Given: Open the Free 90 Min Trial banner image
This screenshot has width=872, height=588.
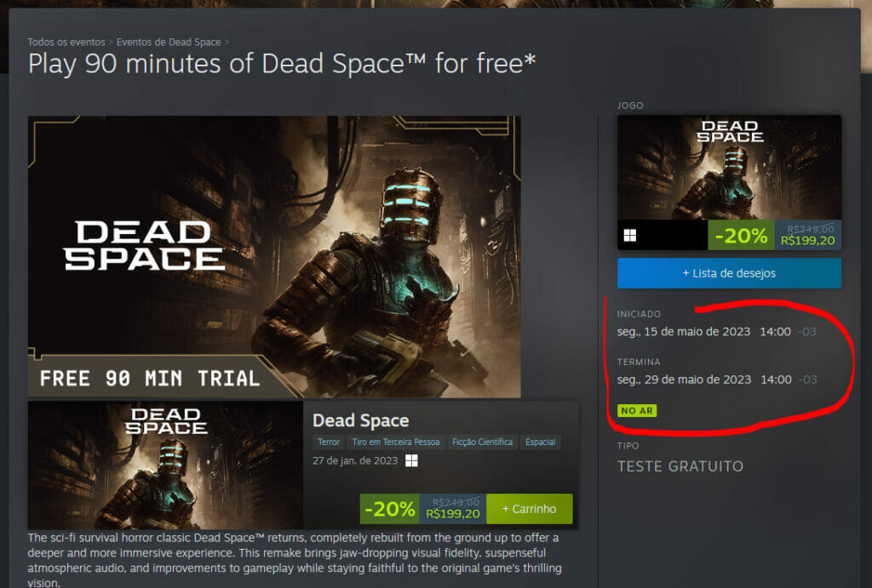Looking at the screenshot, I should pos(274,257).
